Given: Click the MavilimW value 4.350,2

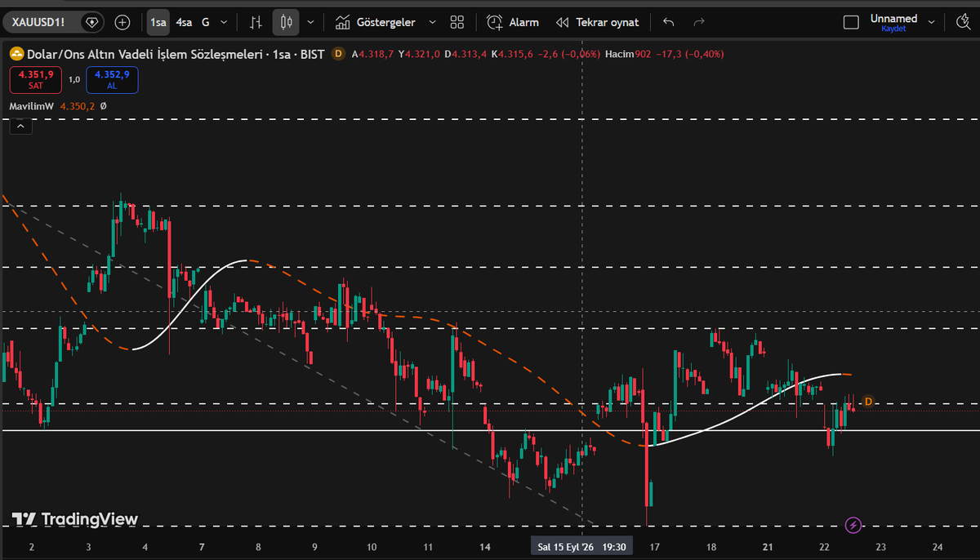Looking at the screenshot, I should (x=78, y=106).
